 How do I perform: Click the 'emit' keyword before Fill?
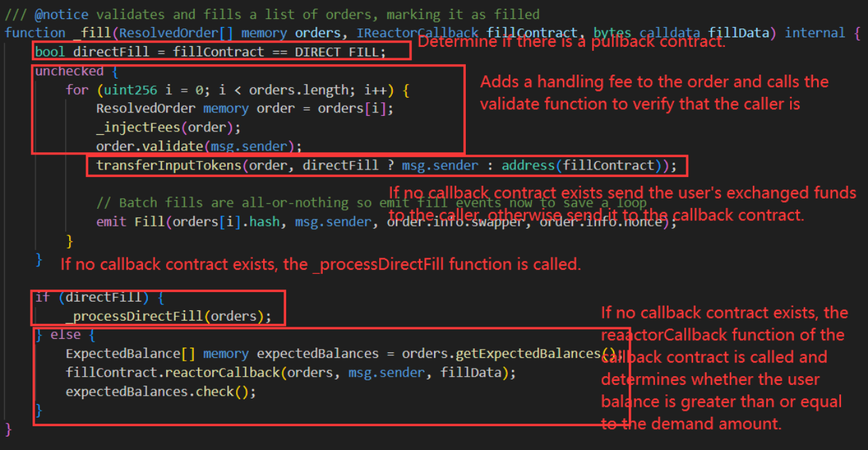111,222
